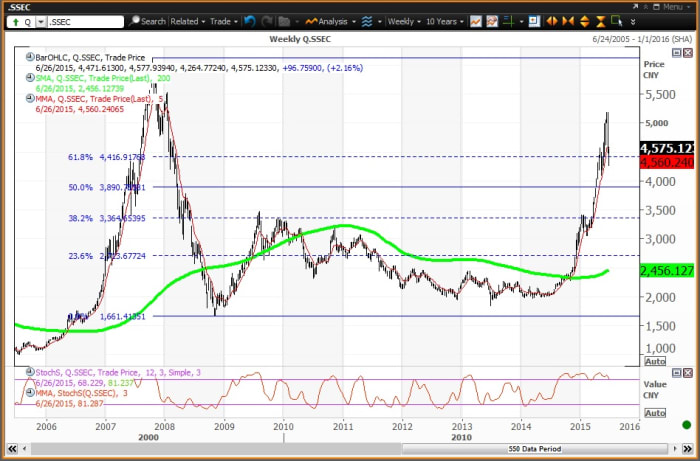The height and width of the screenshot is (461, 700).
Task: Click the line chart style icon
Action: 476,21
